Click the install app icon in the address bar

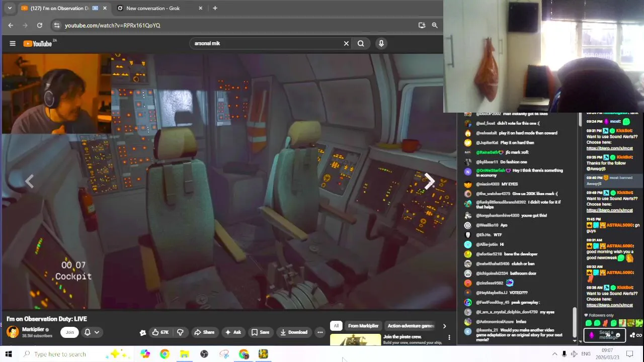(422, 25)
